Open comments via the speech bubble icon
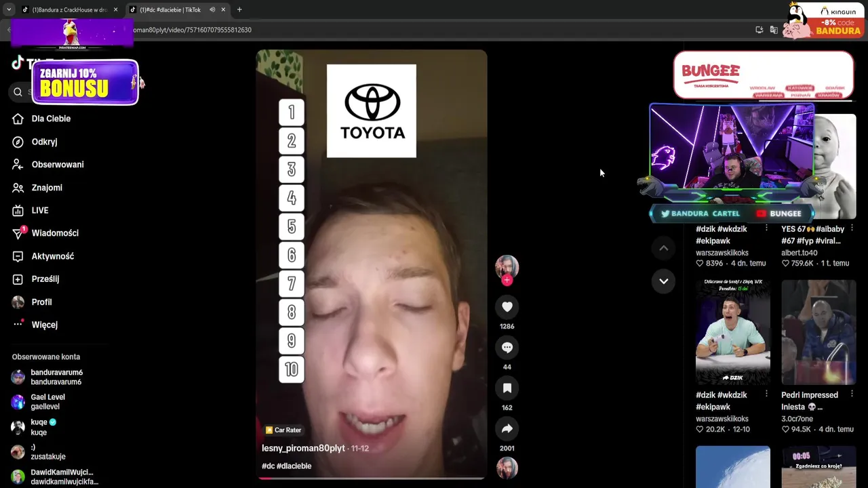The image size is (868, 488). pyautogui.click(x=507, y=348)
